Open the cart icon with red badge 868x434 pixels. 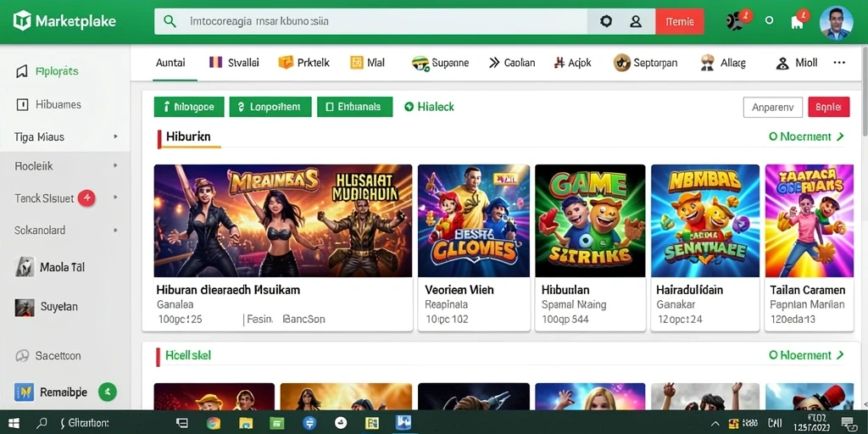tap(798, 20)
